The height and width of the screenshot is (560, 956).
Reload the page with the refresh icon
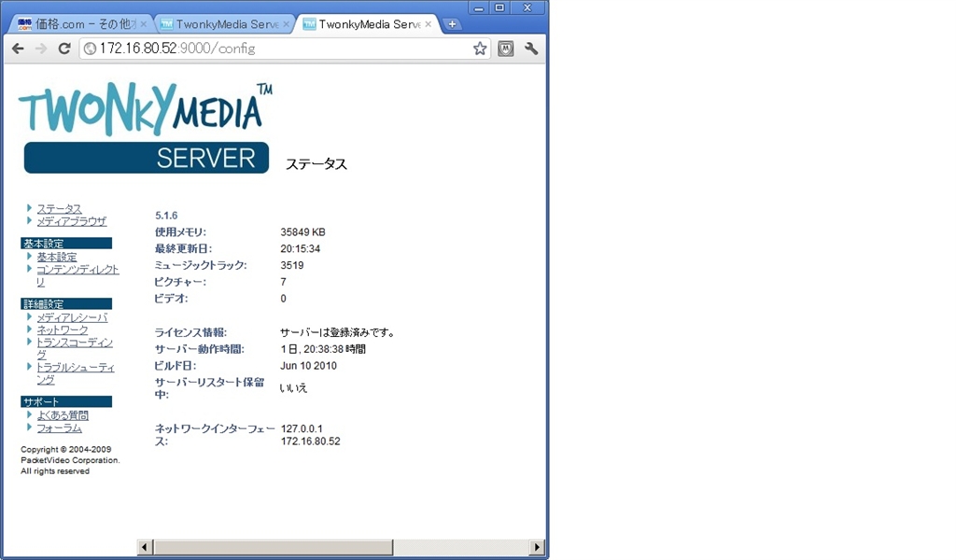coord(64,49)
